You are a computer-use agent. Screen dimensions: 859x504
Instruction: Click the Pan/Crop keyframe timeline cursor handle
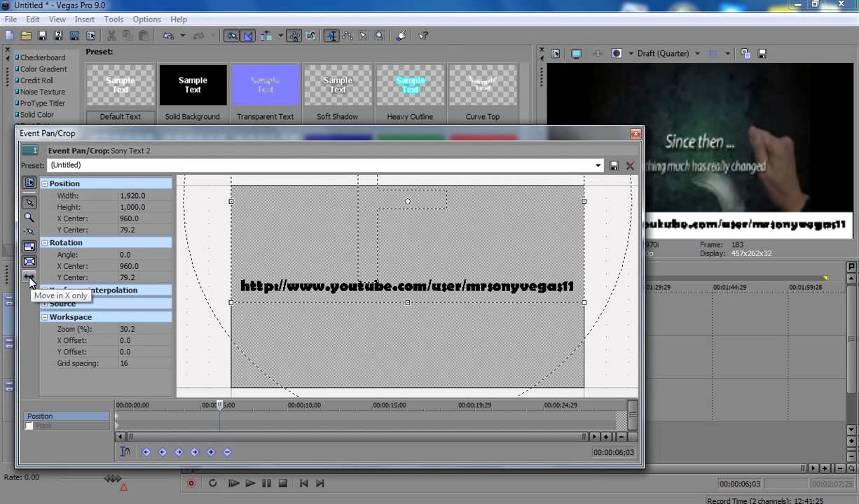[219, 405]
